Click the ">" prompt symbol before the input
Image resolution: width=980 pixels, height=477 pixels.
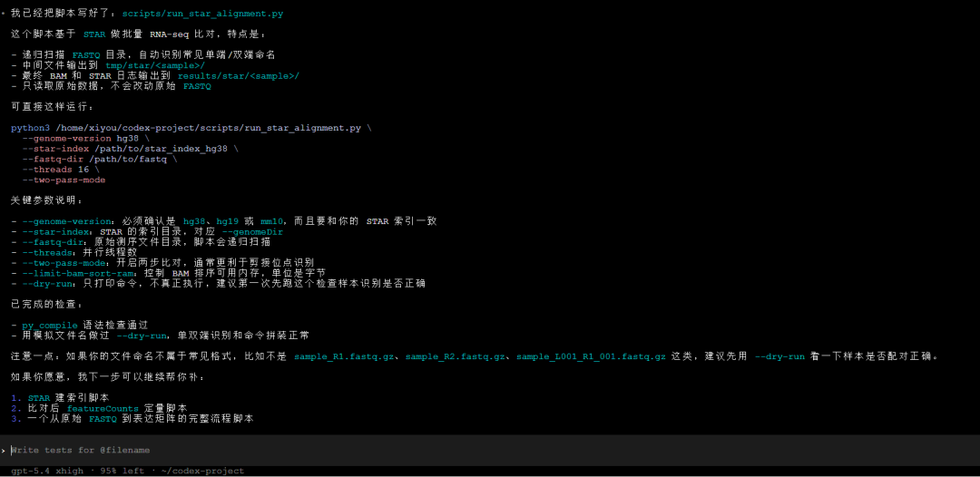pyautogui.click(x=3, y=450)
